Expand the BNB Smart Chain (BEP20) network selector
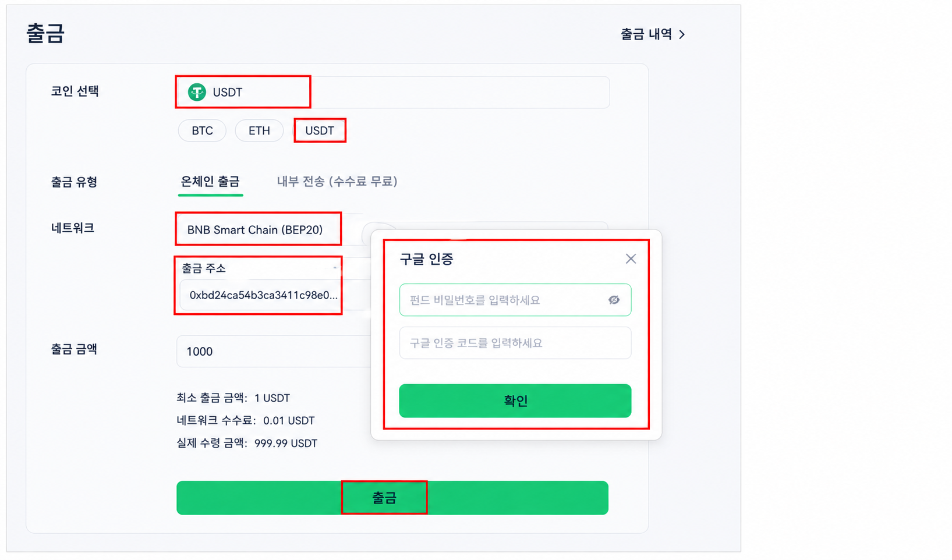 pos(259,229)
